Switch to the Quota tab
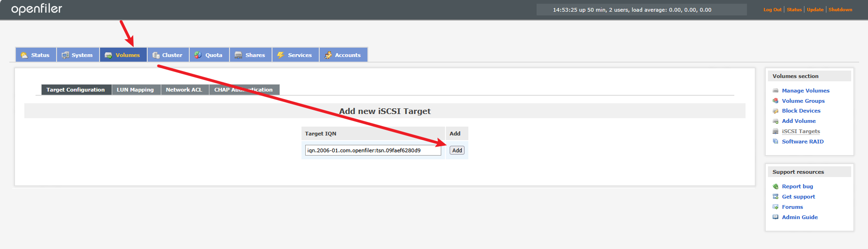 tap(209, 55)
